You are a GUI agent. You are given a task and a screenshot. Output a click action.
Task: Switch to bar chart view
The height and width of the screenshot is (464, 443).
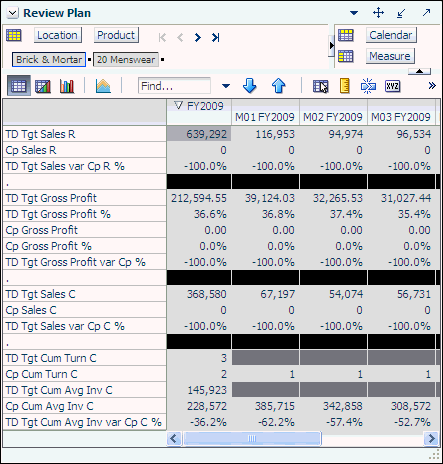[x=67, y=86]
